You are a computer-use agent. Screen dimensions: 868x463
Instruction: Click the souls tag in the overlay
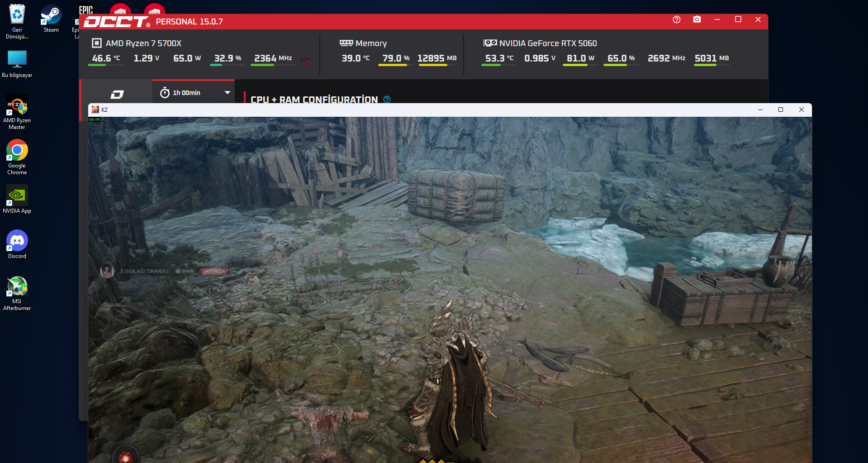coord(185,271)
